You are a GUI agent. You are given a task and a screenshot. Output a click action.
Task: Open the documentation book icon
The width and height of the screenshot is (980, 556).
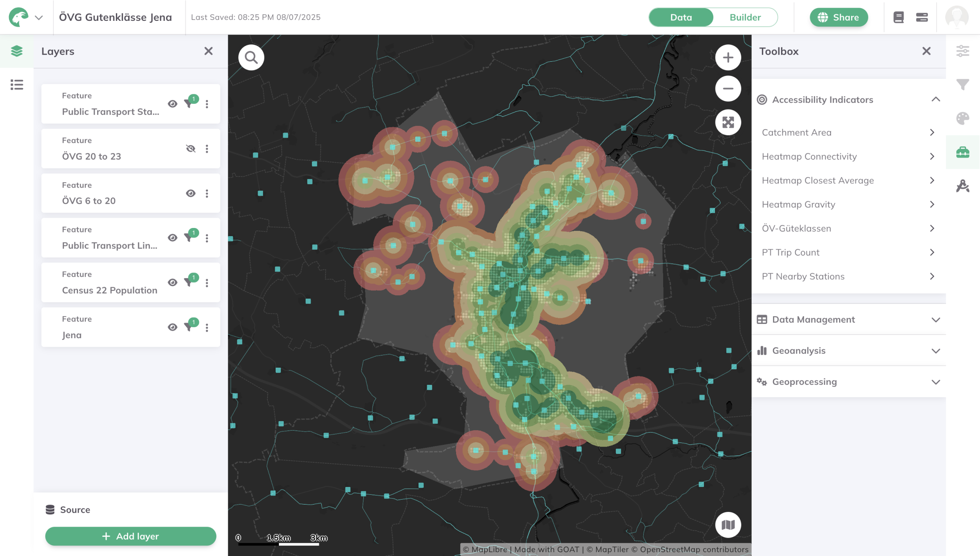point(898,17)
